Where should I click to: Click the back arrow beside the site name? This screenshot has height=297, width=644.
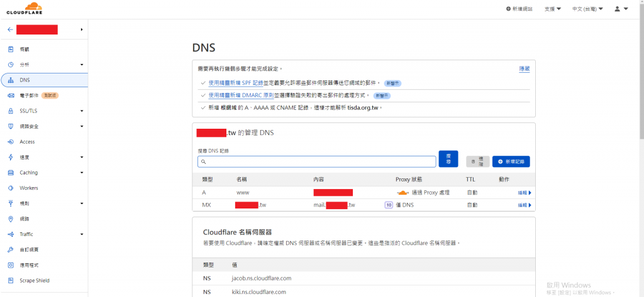[x=10, y=30]
